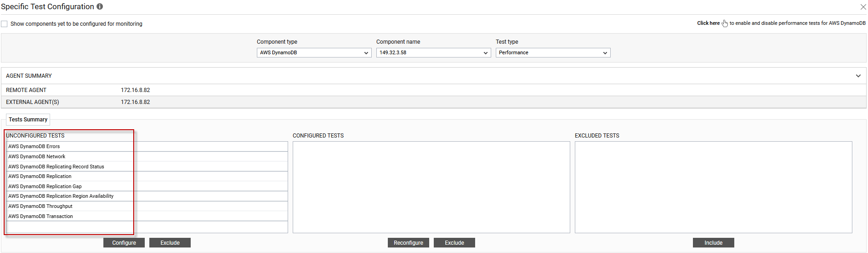868x253 pixels.
Task: Select AWS DynamoDB Throughput test
Action: pyautogui.click(x=147, y=206)
